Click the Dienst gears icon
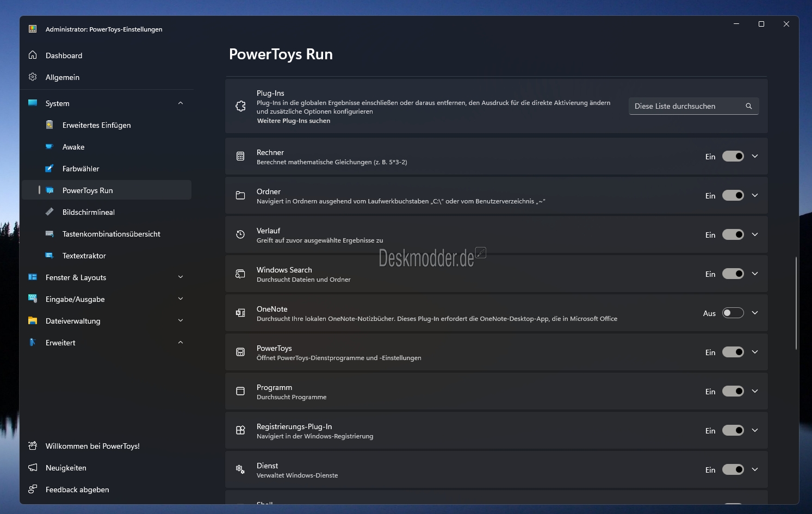This screenshot has width=812, height=514. 240,469
